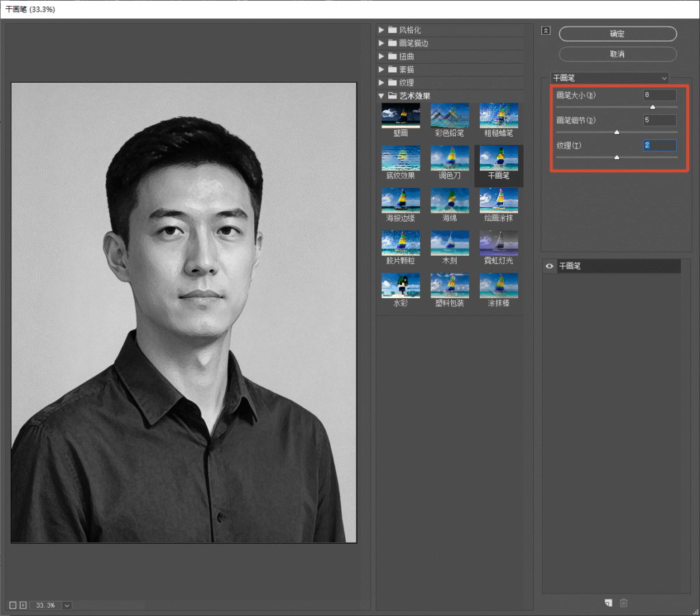
Task: Open the 33.3% zoom level dropdown arrow
Action: [x=67, y=605]
